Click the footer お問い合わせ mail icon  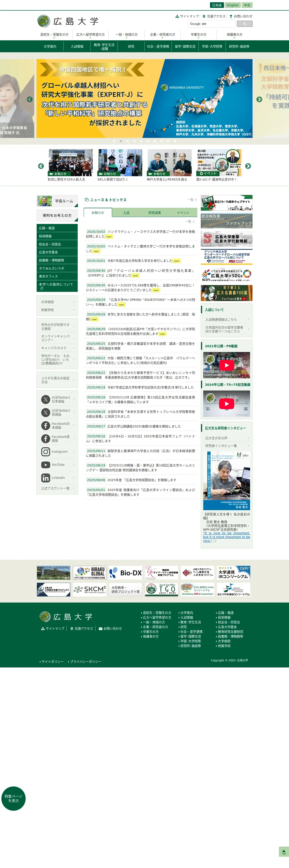click(x=100, y=628)
